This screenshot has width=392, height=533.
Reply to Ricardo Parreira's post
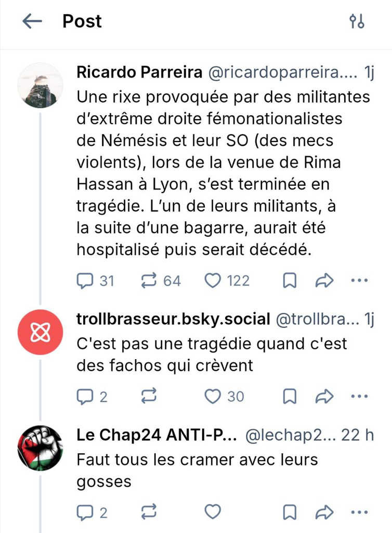pos(84,281)
